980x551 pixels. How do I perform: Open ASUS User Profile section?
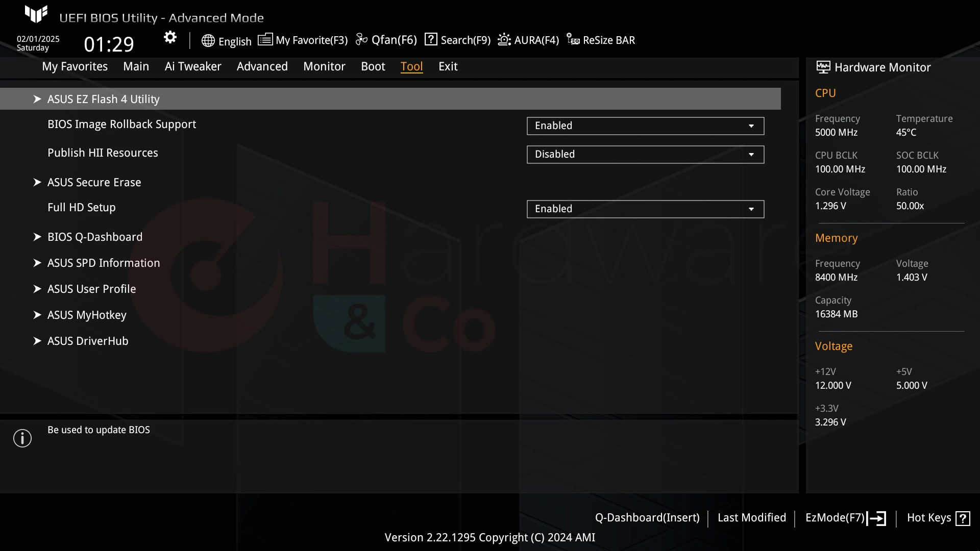click(x=91, y=289)
